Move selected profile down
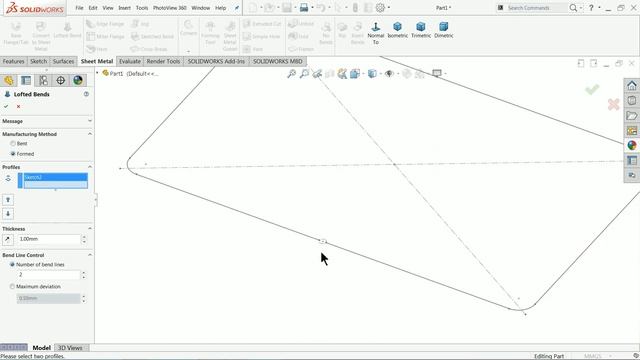Image resolution: width=640 pixels, height=360 pixels. click(8, 213)
